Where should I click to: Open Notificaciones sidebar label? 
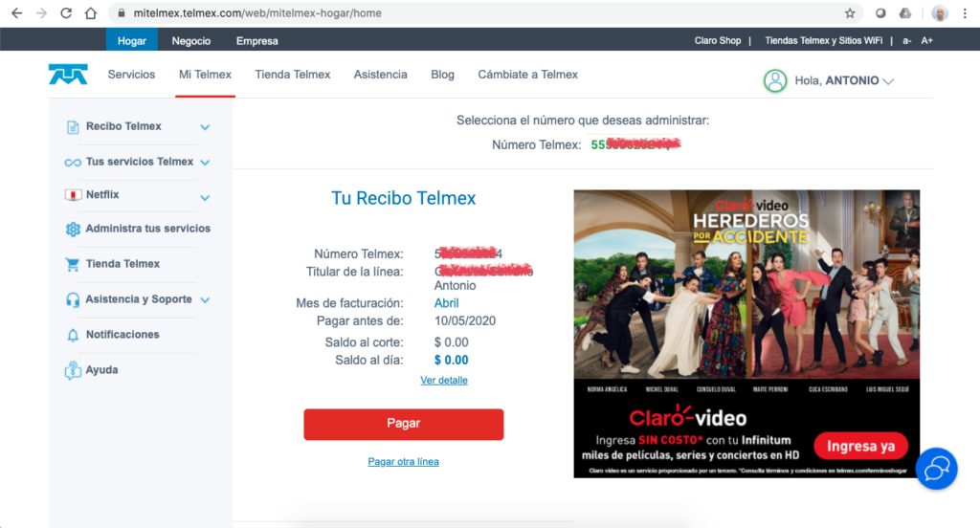click(122, 334)
